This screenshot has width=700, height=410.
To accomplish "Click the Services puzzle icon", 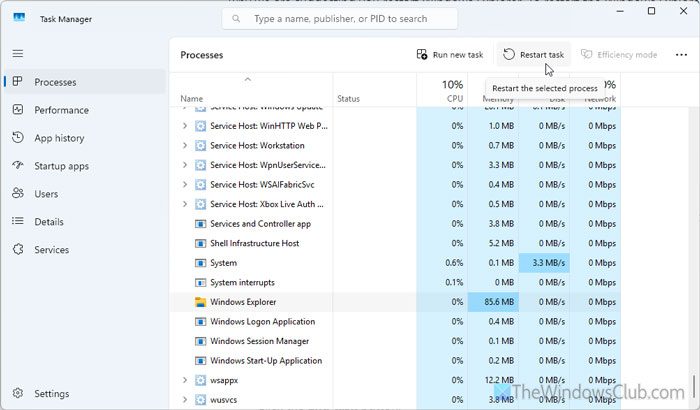I will pos(18,250).
